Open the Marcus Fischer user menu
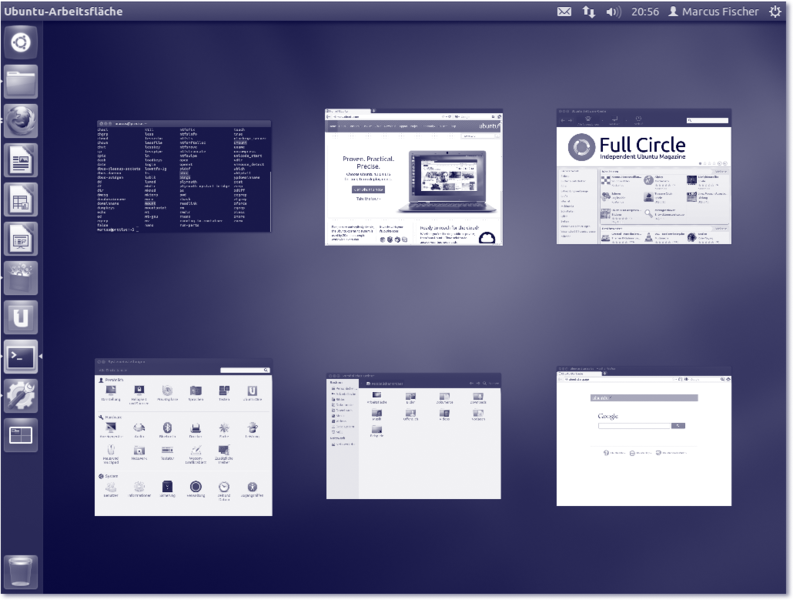This screenshot has height=600, width=793. point(714,12)
